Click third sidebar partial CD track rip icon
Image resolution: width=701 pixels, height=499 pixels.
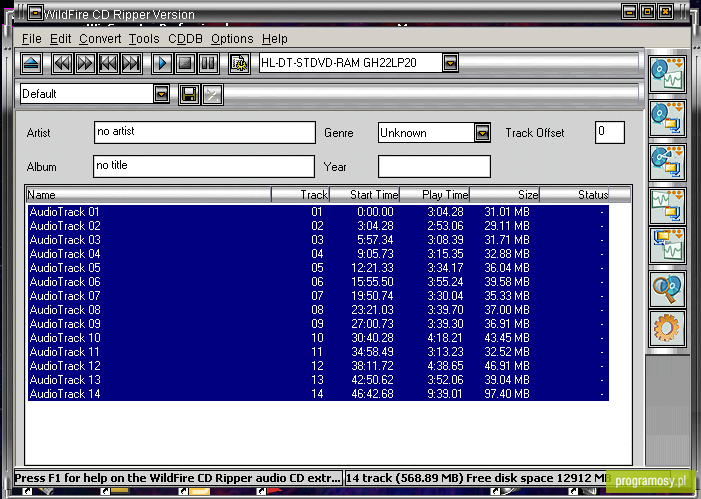[667, 162]
